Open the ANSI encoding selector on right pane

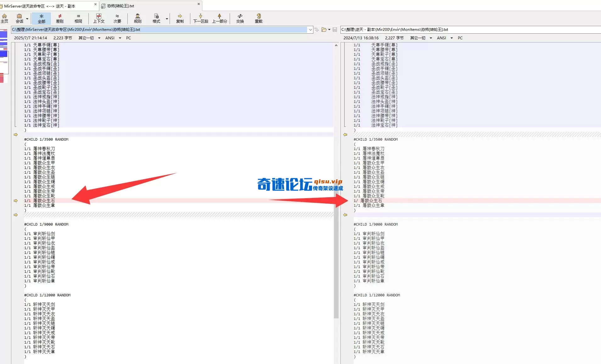point(444,38)
